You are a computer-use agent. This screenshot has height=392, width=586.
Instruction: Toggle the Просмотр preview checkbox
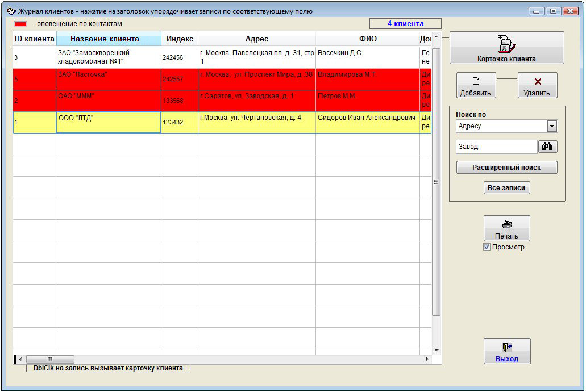tap(487, 247)
